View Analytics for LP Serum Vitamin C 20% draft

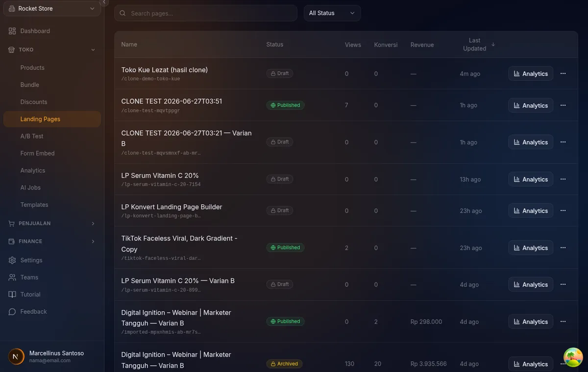531,179
